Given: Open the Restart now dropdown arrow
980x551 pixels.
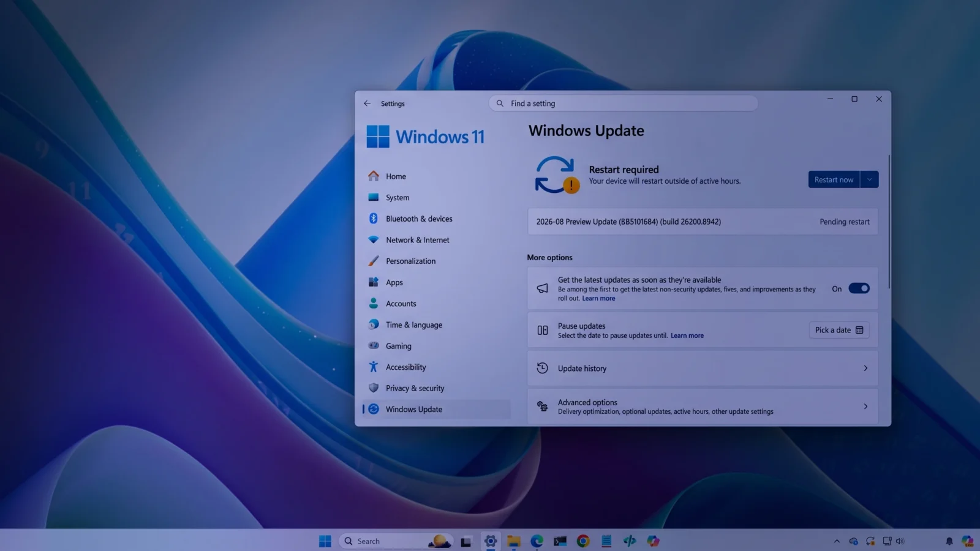Looking at the screenshot, I should click(x=870, y=179).
